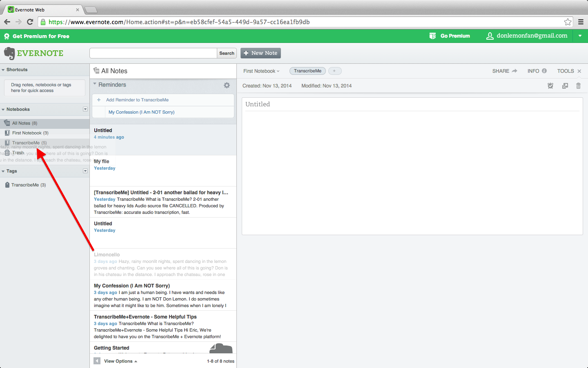
Task: Click Get Premium for Free link
Action: click(41, 36)
